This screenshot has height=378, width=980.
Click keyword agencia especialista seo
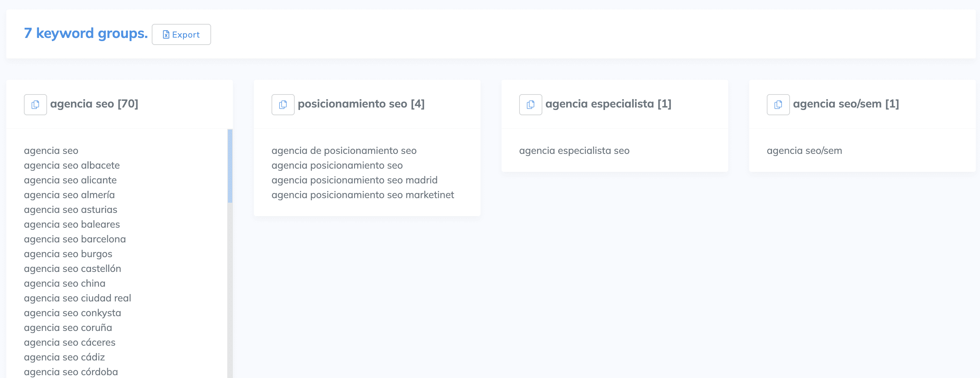pos(574,151)
